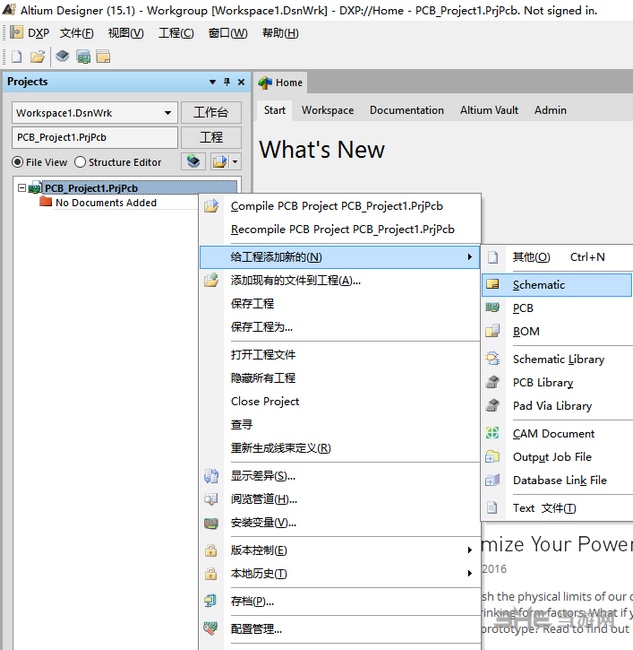This screenshot has width=633, height=650.
Task: Select the Start tab
Action: tap(274, 110)
